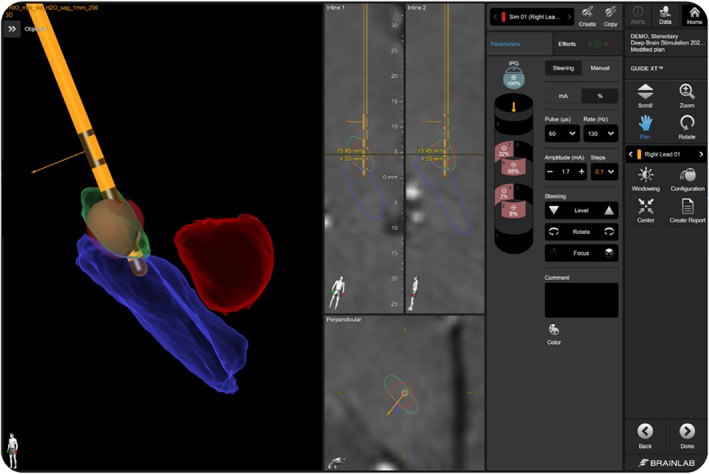The height and width of the screenshot is (474, 709).
Task: Open the Windowing brightness tool
Action: coord(645,179)
